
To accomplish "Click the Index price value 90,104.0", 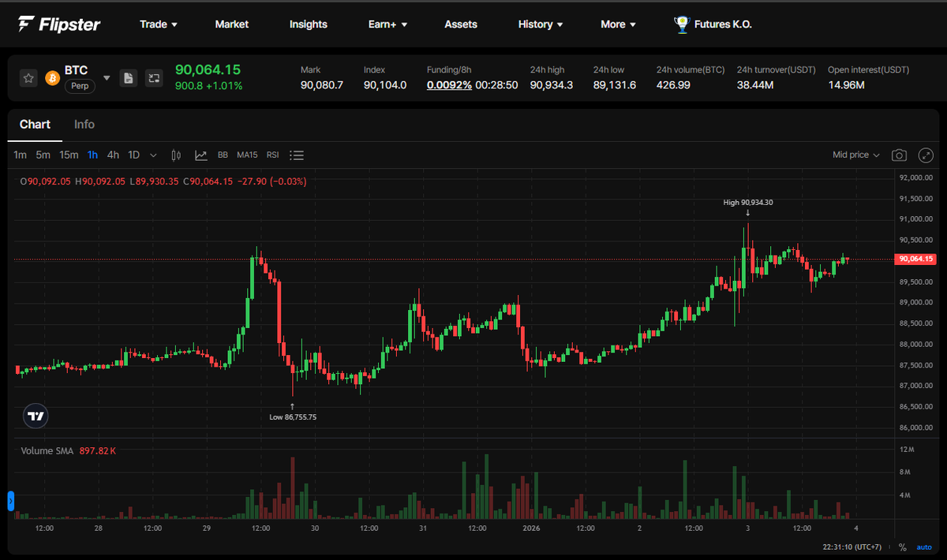I will click(x=385, y=84).
